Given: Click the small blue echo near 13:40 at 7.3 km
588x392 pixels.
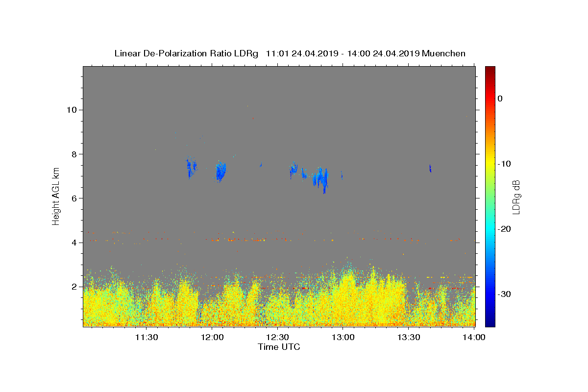Looking at the screenshot, I should pyautogui.click(x=430, y=169).
